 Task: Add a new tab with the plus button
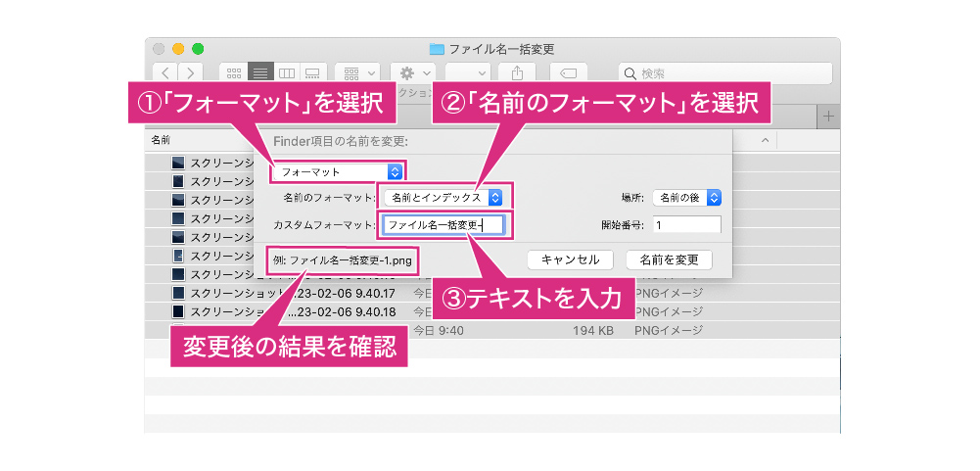click(829, 117)
